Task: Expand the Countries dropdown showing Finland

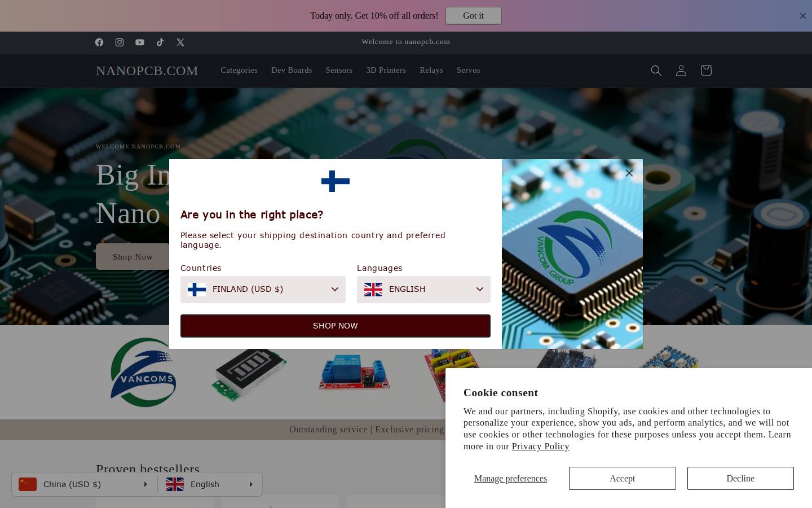Action: pos(263,290)
